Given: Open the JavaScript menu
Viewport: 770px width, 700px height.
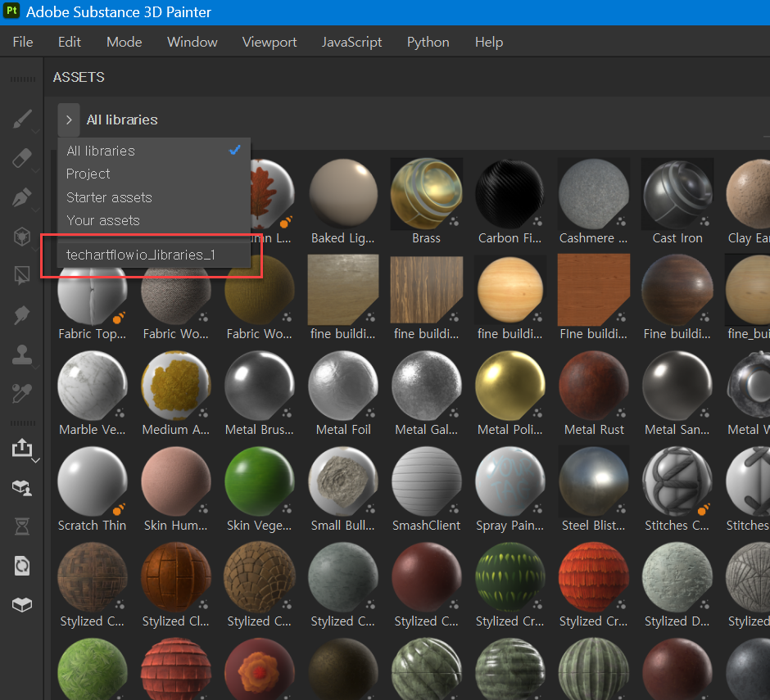Looking at the screenshot, I should pyautogui.click(x=351, y=43).
